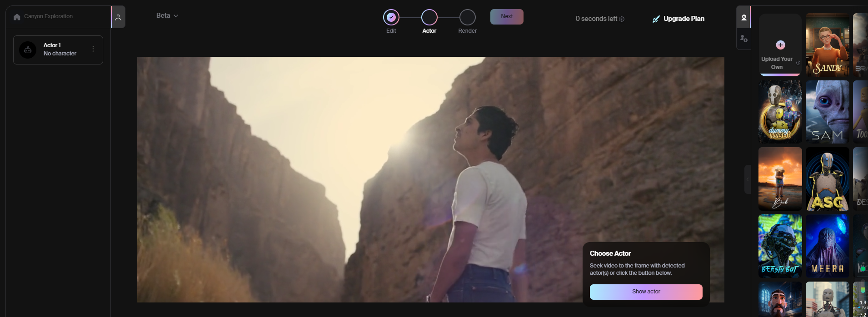The height and width of the screenshot is (317, 868).
Task: Select the Actor 1 No character card
Action: click(58, 50)
